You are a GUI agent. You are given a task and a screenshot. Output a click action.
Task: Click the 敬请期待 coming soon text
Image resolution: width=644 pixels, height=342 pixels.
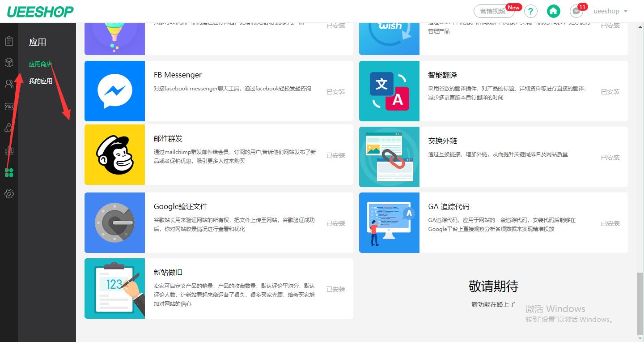pyautogui.click(x=493, y=286)
